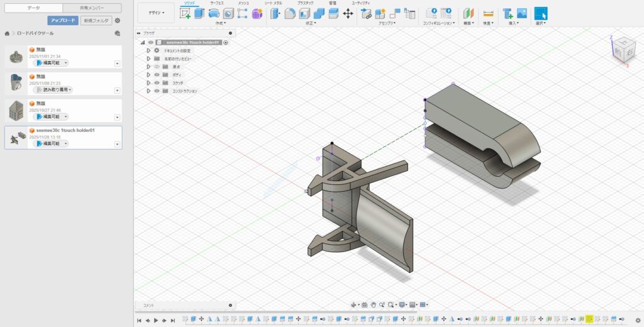Image resolution: width=644 pixels, height=327 pixels.
Task: Click the home icon in the data panel
Action: 7,33
